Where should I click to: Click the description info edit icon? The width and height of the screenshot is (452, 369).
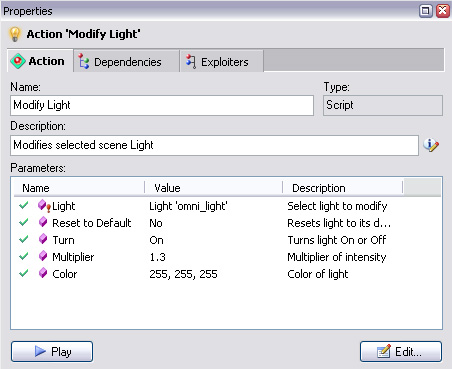click(x=431, y=145)
